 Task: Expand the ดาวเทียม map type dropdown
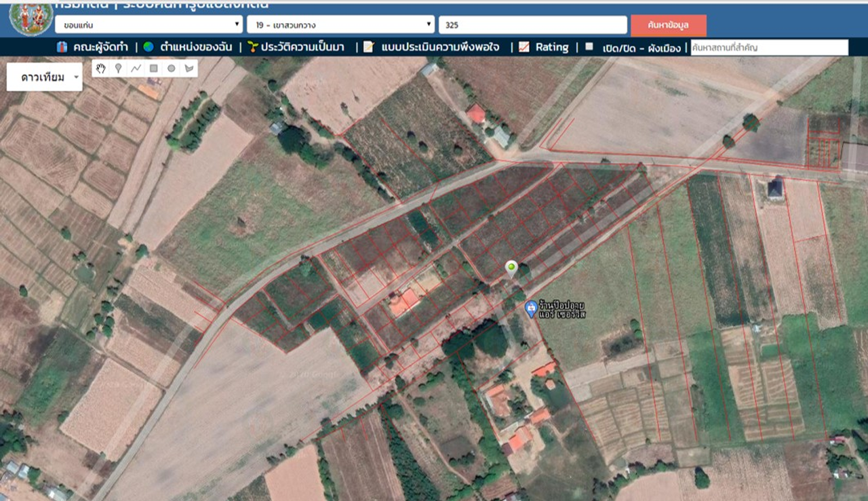point(44,77)
